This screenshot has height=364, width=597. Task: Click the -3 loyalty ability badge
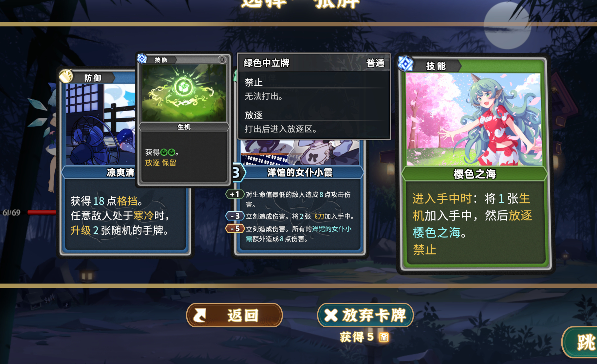pos(235,216)
